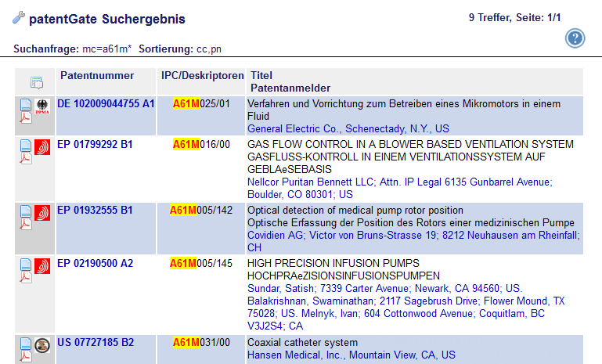602x364 pixels.
Task: Open PDF icon for EP 01932555 B1
Action: click(x=26, y=224)
